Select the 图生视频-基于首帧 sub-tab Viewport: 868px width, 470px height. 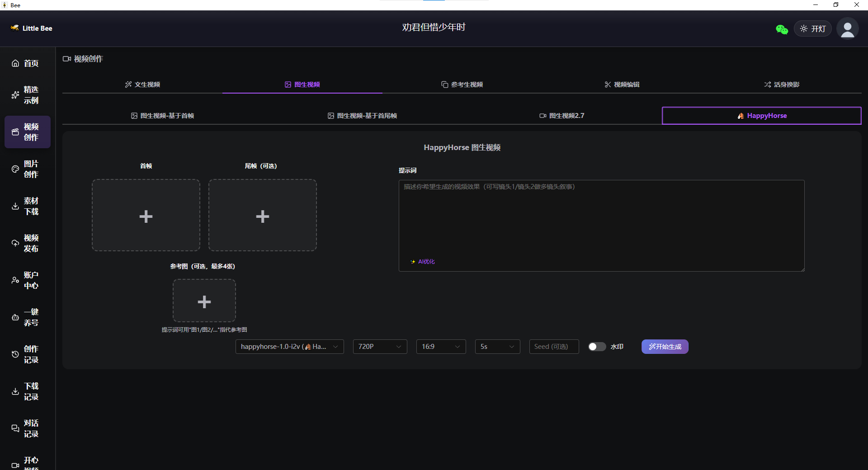(x=162, y=116)
